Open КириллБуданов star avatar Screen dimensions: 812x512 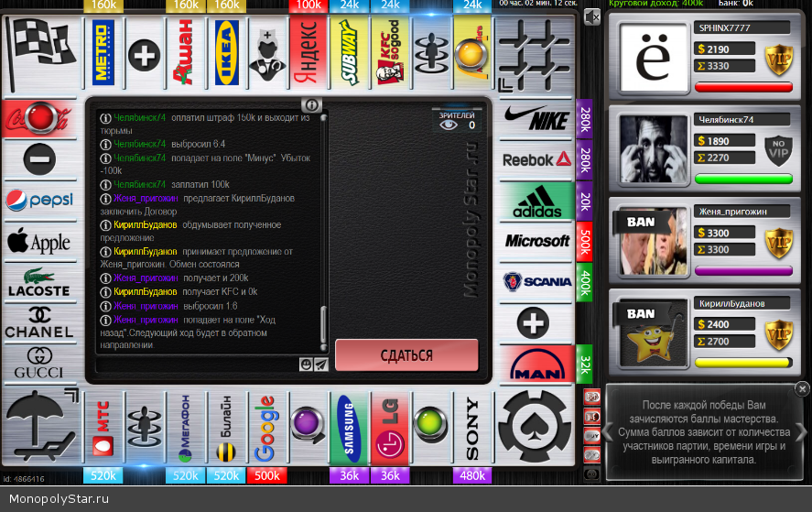click(x=653, y=332)
